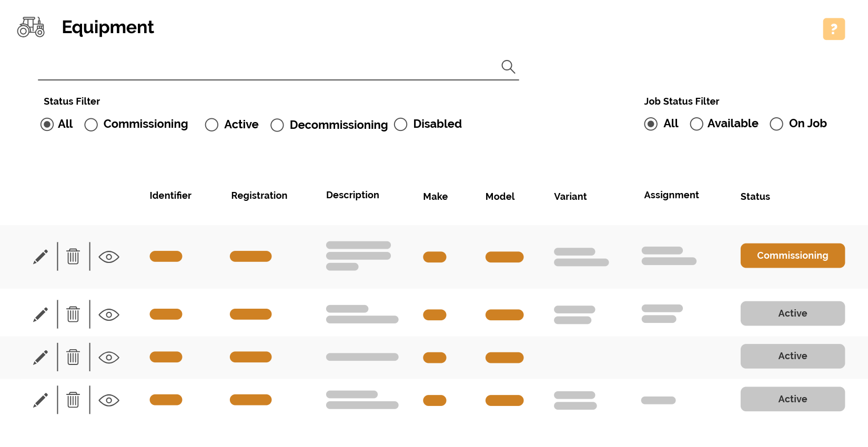
Task: Click the trash icon in the last row
Action: click(x=73, y=400)
